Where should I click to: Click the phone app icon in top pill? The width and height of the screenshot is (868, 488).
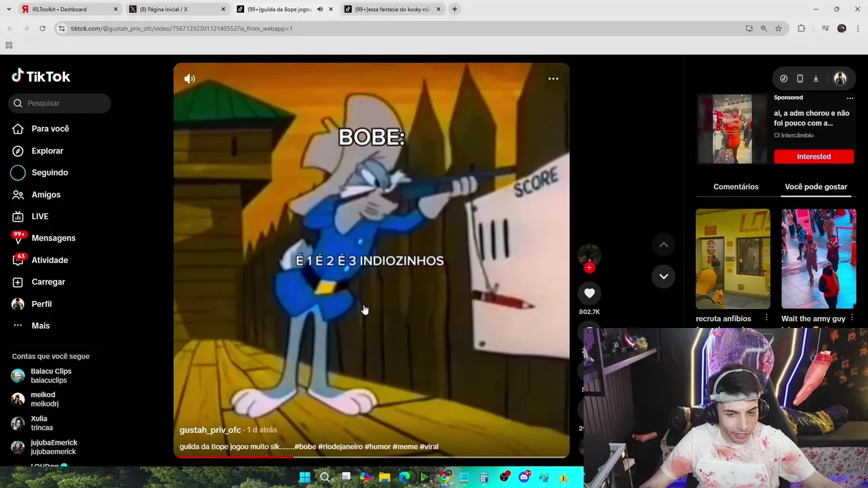coord(800,79)
